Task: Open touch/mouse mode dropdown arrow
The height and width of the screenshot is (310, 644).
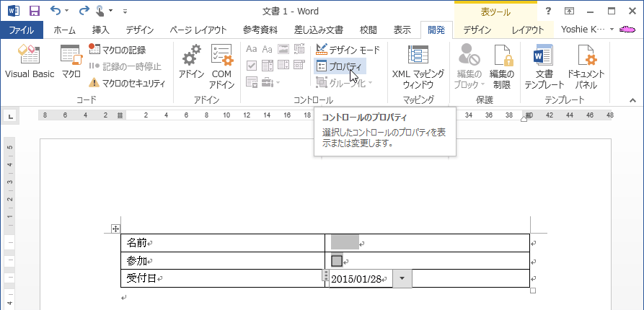Action: [x=111, y=11]
